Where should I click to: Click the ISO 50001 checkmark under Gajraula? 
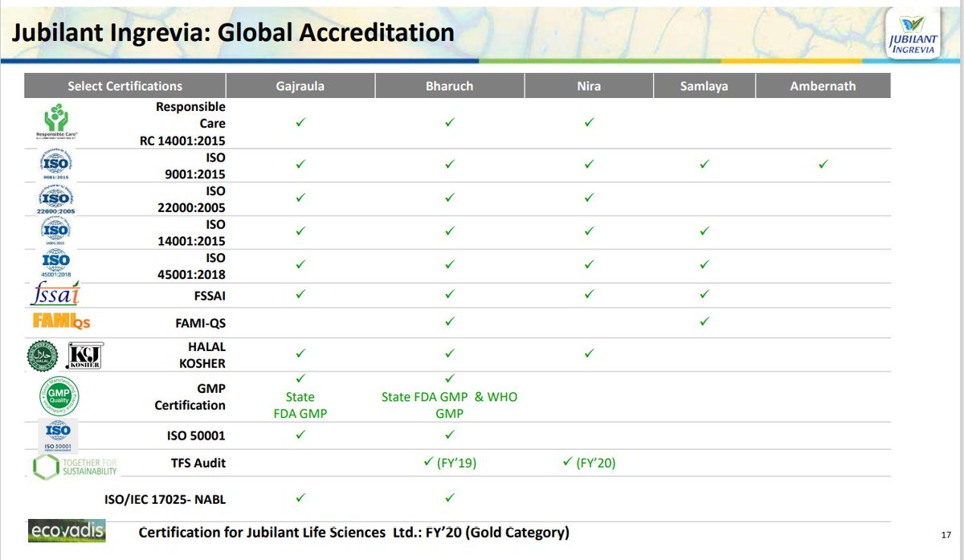[300, 435]
